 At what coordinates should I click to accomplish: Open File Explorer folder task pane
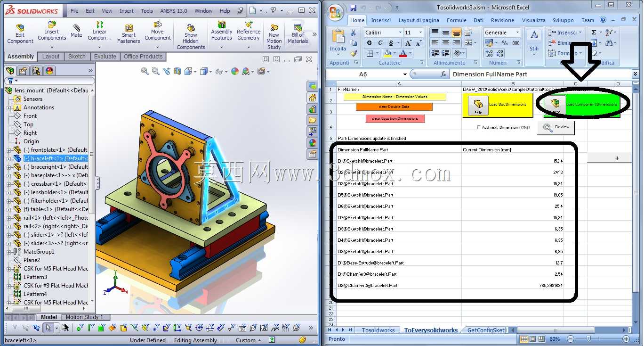(312, 120)
